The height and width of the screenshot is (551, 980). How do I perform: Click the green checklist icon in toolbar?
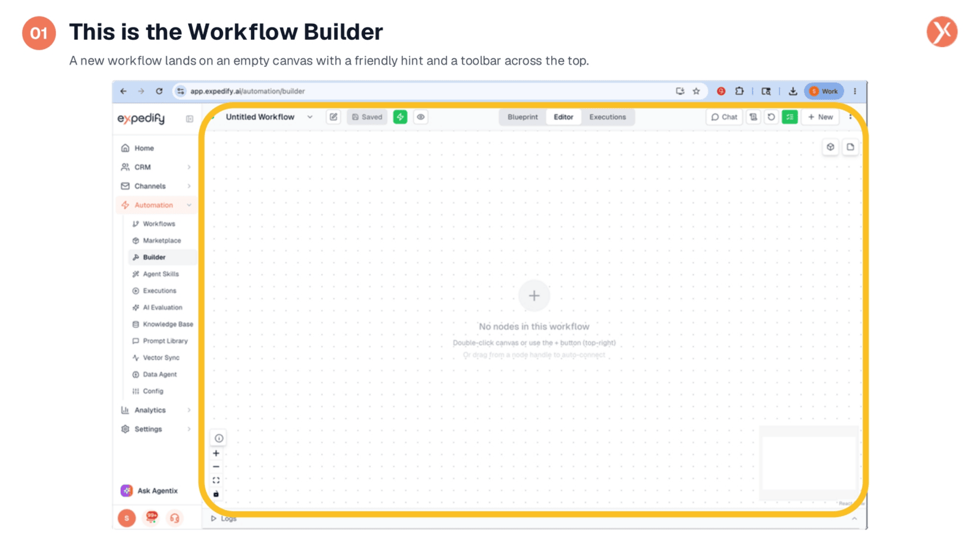click(x=790, y=117)
